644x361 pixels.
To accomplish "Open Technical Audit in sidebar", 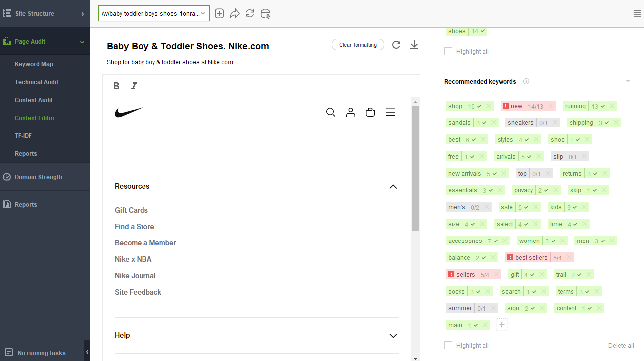I will [x=36, y=82].
